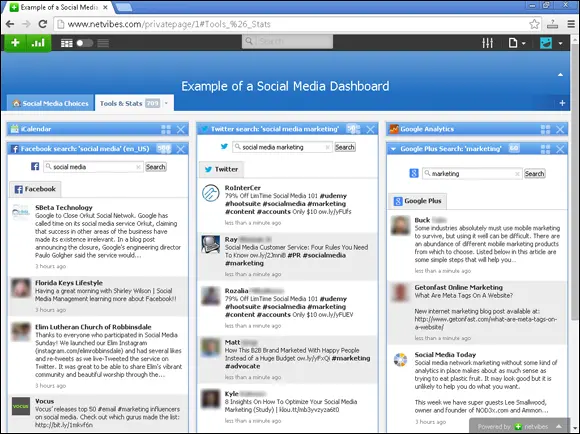Viewport: 580px width, 434px height.
Task: Clear the Twitter search field
Action: coord(327,148)
